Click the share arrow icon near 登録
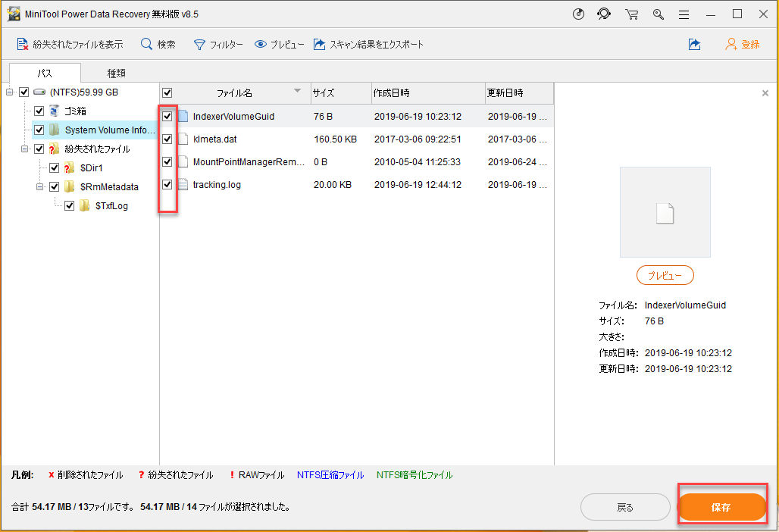This screenshot has height=532, width=779. [x=695, y=44]
